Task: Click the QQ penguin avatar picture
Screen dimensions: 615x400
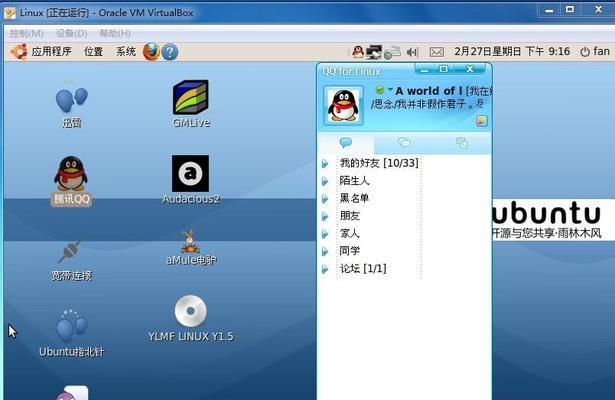Action: [x=342, y=103]
